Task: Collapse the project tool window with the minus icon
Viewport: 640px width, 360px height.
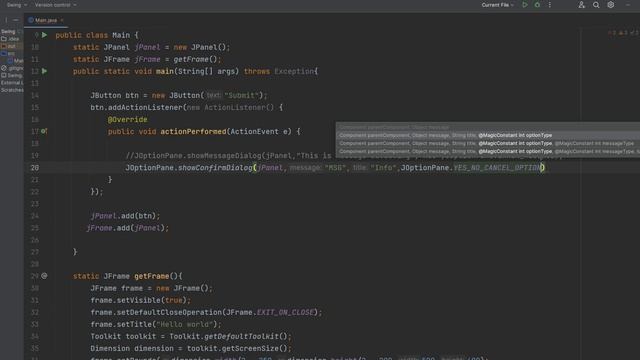Action: [16, 20]
